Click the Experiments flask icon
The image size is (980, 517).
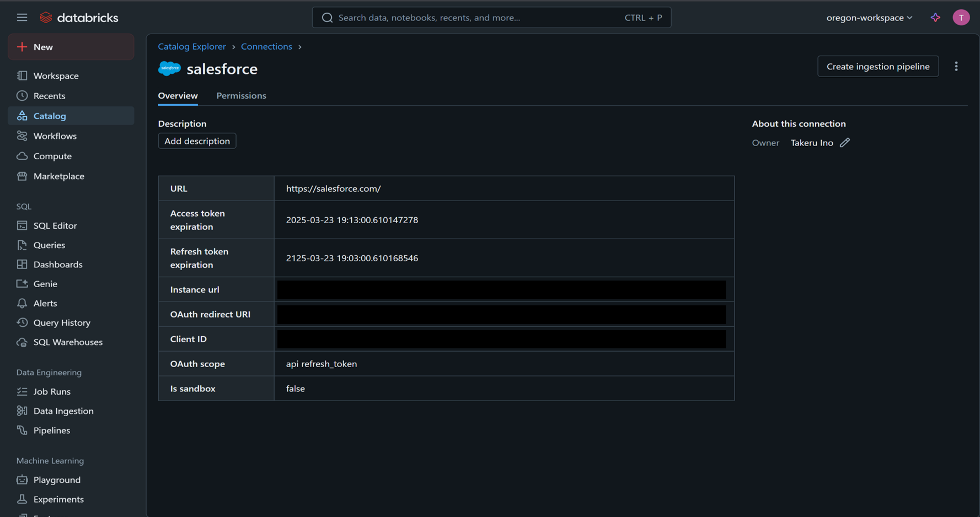click(x=22, y=499)
